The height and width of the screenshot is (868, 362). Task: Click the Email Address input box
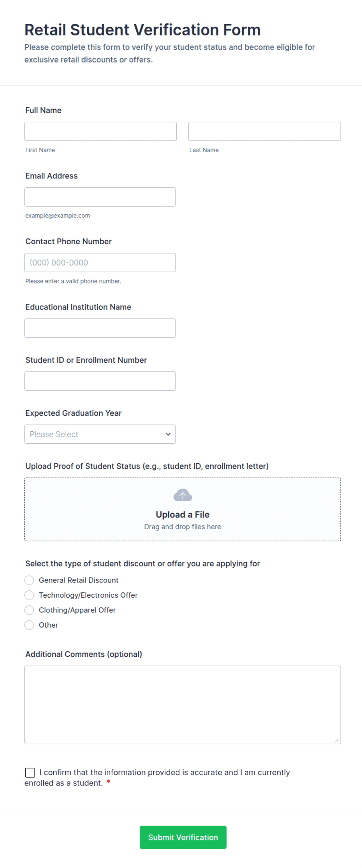tap(100, 197)
